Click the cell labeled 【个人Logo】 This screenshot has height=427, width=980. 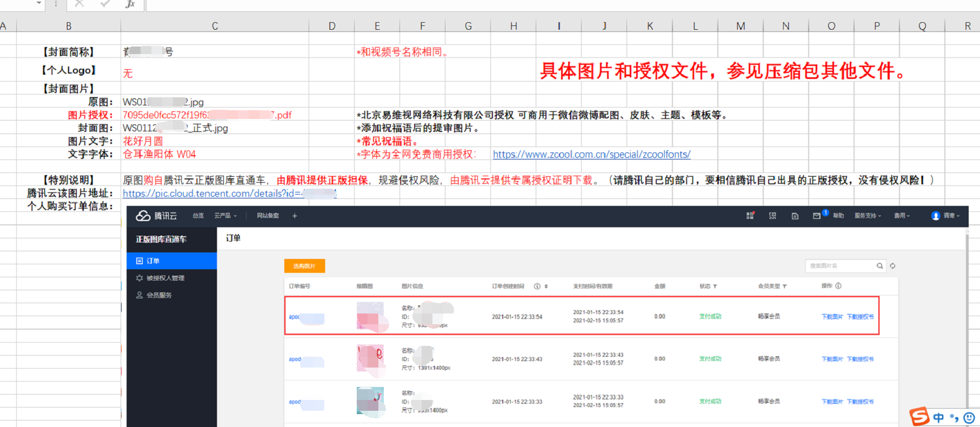pos(69,70)
